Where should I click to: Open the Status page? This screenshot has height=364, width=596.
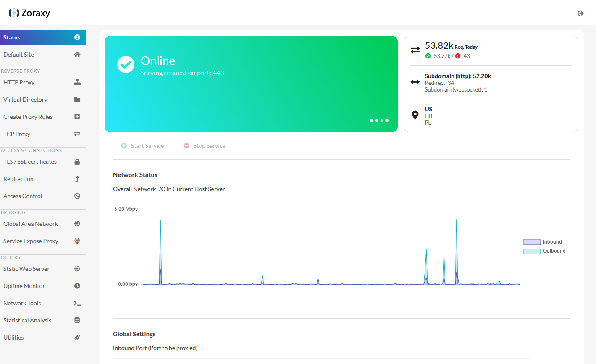[43, 37]
